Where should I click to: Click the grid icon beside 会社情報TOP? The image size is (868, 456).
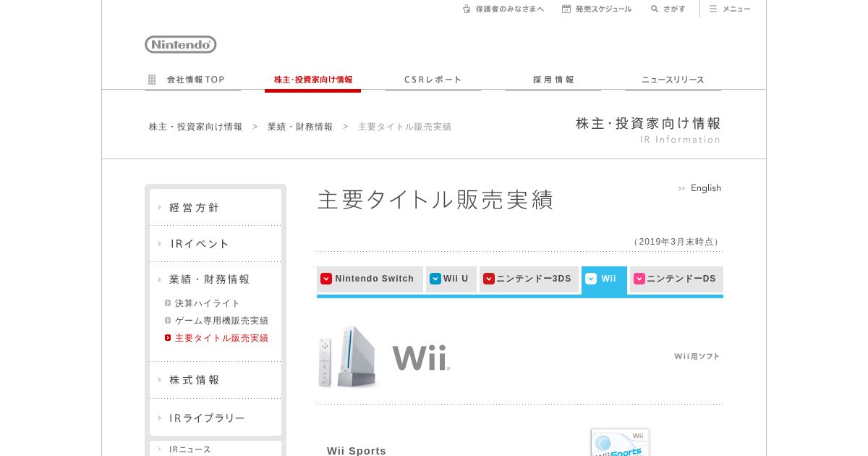152,80
